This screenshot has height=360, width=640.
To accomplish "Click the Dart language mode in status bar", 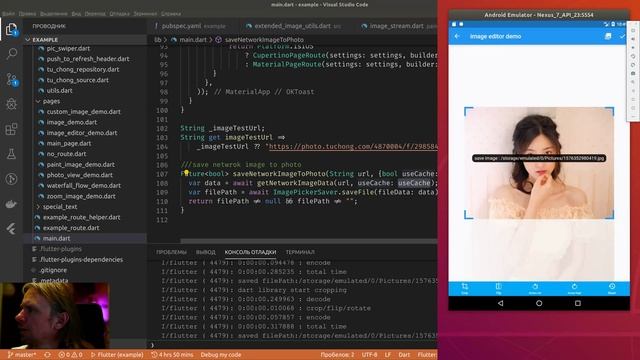I will pyautogui.click(x=404, y=355).
